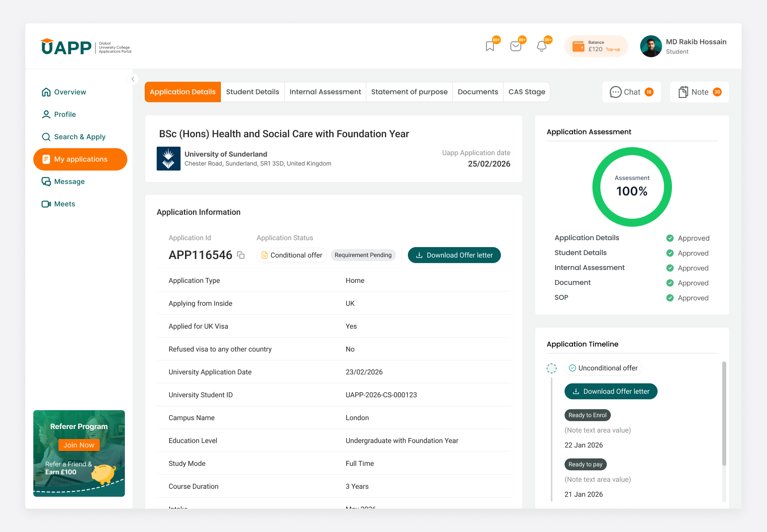Click the Conditional offer status badge
This screenshot has height=532, width=767.
click(291, 255)
